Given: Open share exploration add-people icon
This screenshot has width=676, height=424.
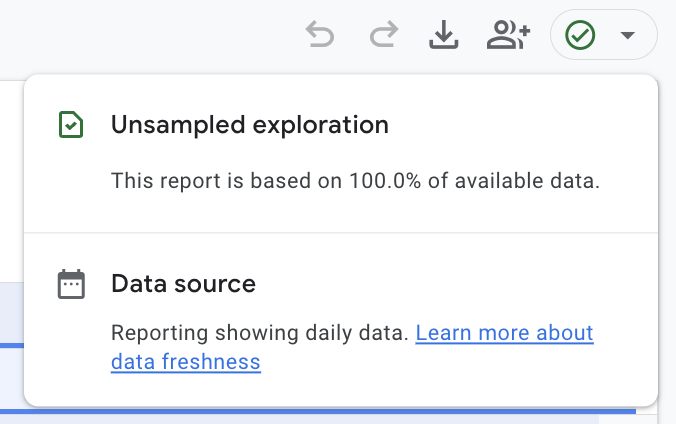Looking at the screenshot, I should [x=507, y=36].
